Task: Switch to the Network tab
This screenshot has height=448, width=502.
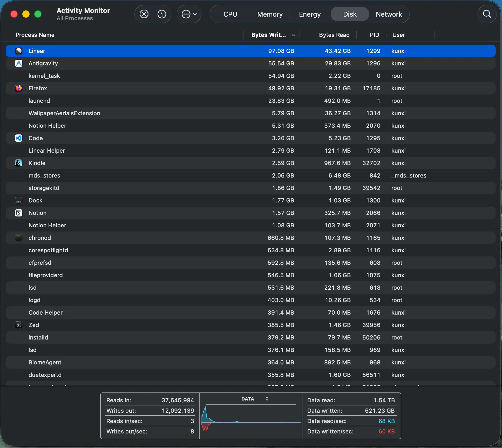Action: click(x=389, y=14)
